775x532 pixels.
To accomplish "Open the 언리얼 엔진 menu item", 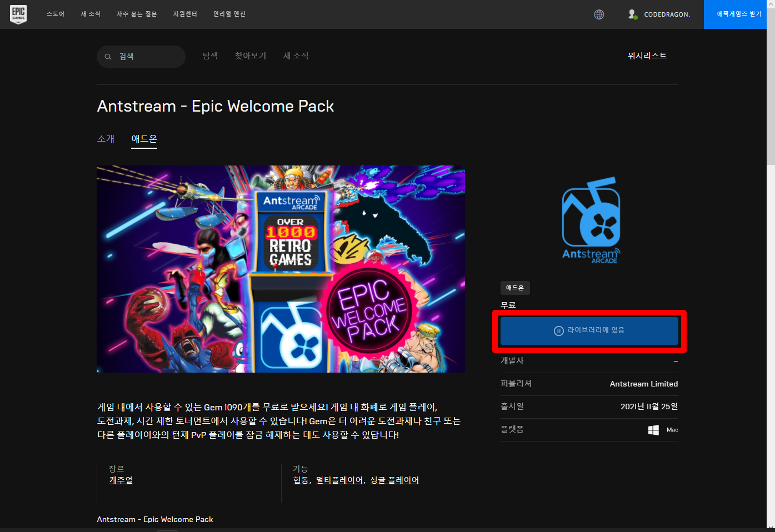I will pos(229,14).
